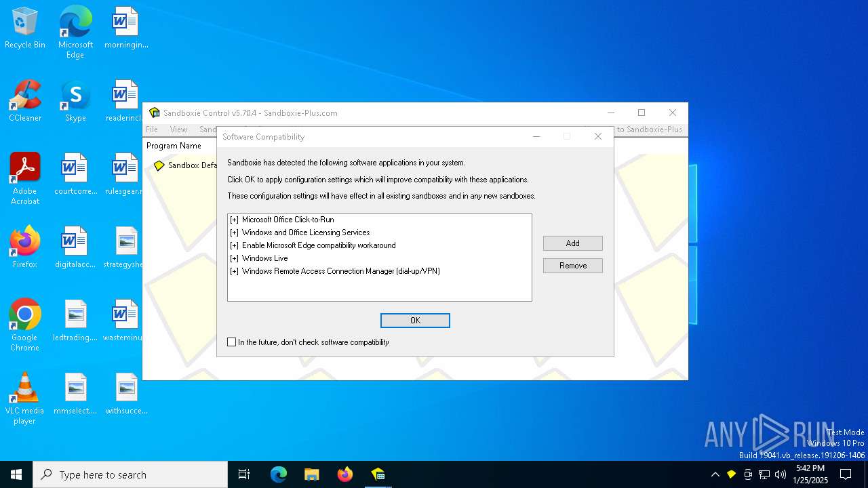This screenshot has width=868, height=488.
Task: Open the clock showing 5:42 PM
Action: [810, 474]
